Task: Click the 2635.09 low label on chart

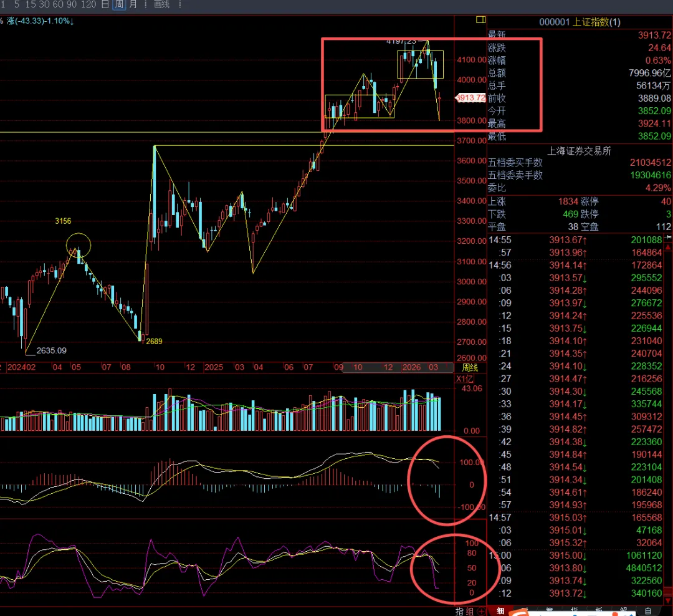Action: tap(52, 350)
